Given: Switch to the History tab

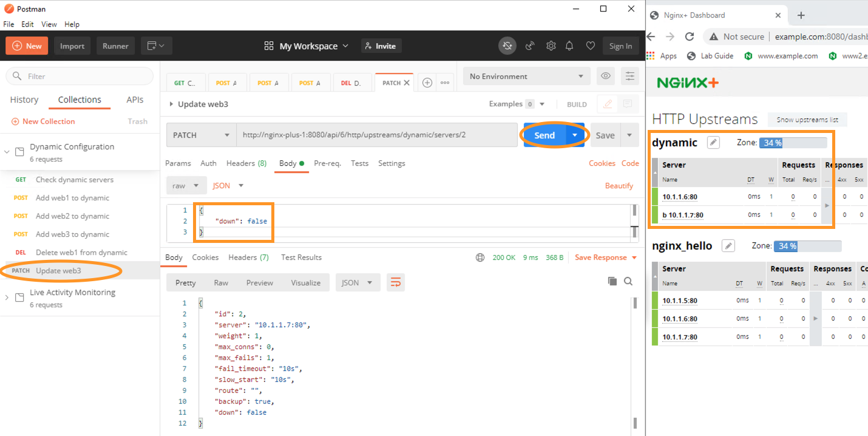Looking at the screenshot, I should coord(24,100).
